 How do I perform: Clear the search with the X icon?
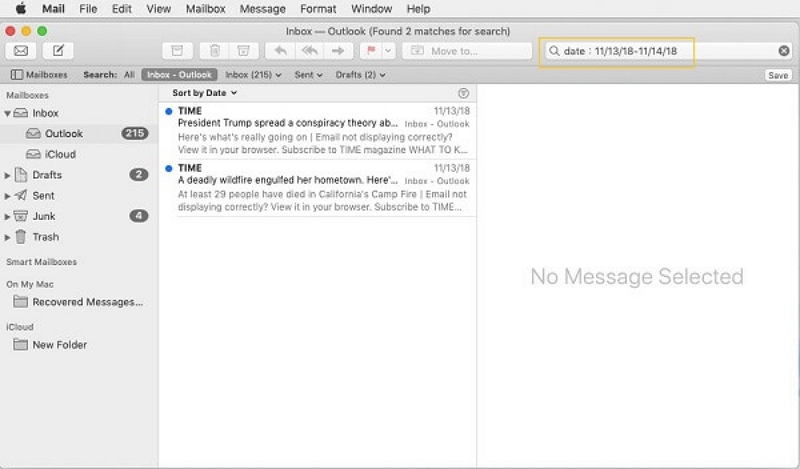(x=784, y=51)
